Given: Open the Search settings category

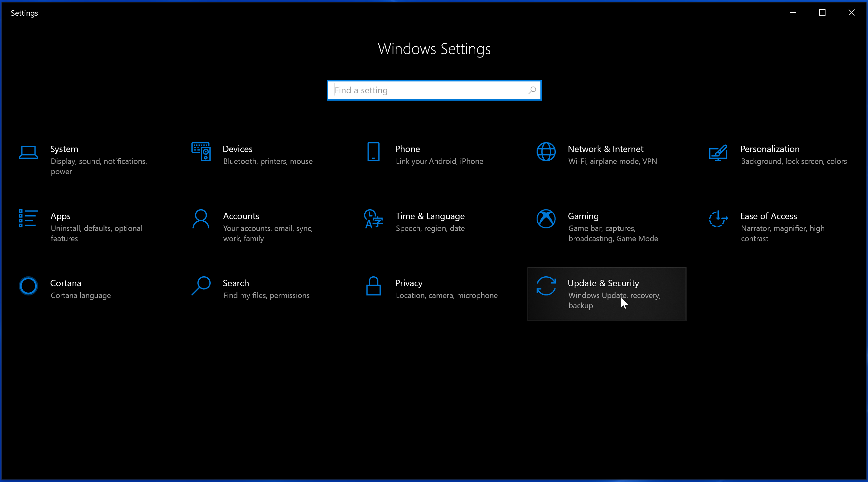Looking at the screenshot, I should coord(236,283).
